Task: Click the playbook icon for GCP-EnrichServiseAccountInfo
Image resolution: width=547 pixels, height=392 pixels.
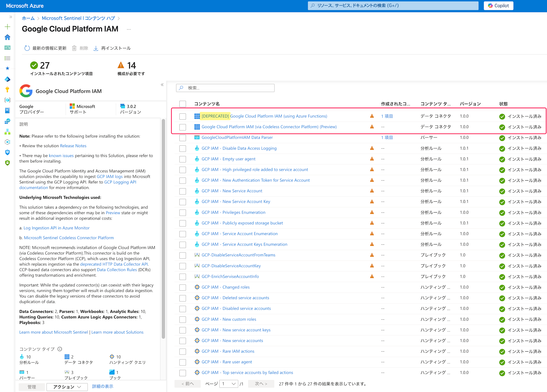Action: [x=197, y=276]
